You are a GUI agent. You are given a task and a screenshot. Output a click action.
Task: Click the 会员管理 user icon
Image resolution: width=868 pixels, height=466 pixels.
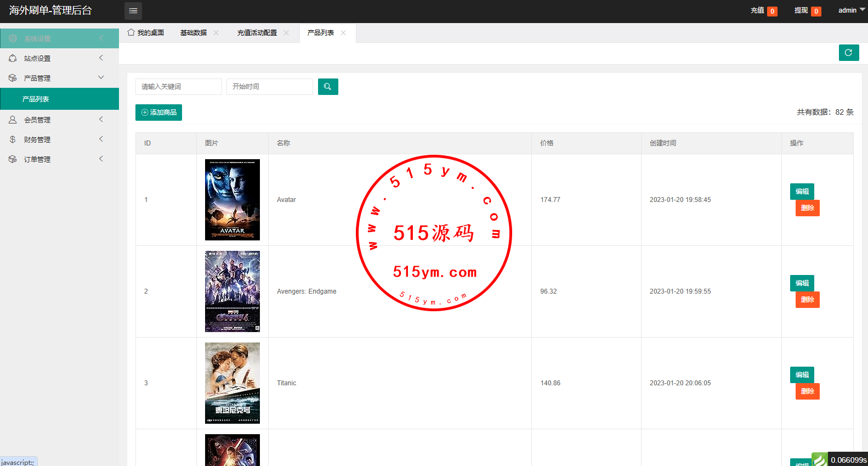13,120
